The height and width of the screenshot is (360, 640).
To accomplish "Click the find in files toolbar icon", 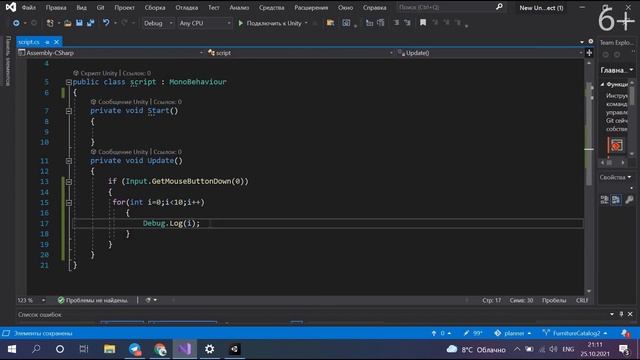I will 330,23.
